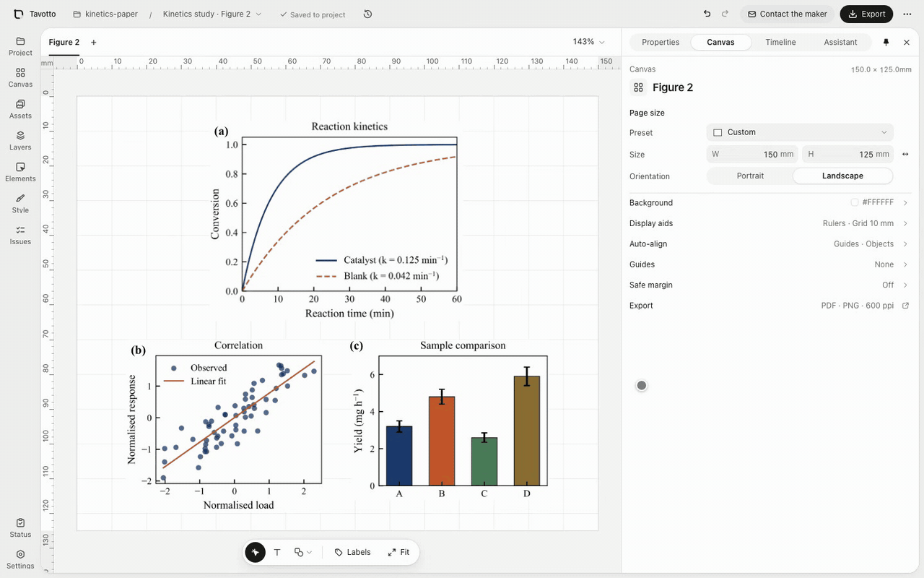Open Settings from the sidebar
Image resolution: width=924 pixels, height=578 pixels.
20,559
